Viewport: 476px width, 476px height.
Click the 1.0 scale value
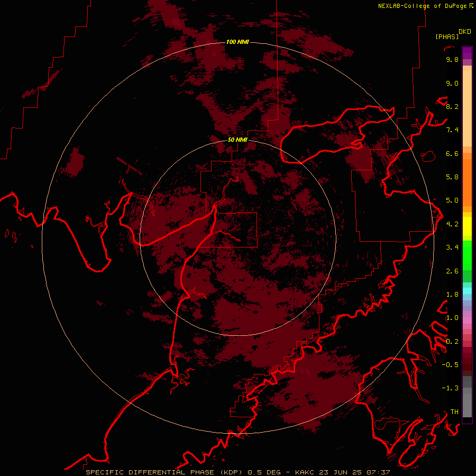[x=452, y=318]
